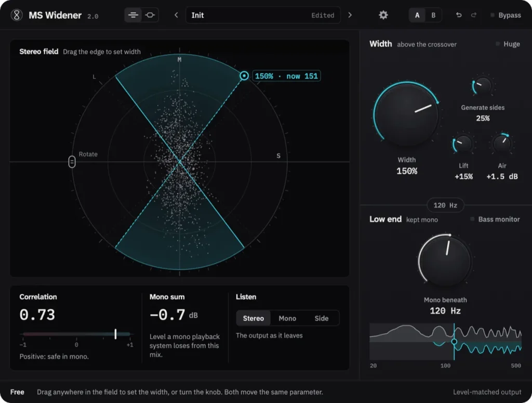Click the MS Widener hourglass logo icon
The height and width of the screenshot is (403, 532).
pos(16,15)
